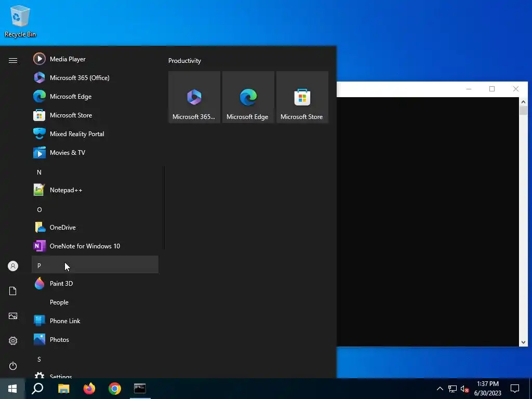This screenshot has width=532, height=399.
Task: Click the Windows Start button
Action: pyautogui.click(x=12, y=389)
